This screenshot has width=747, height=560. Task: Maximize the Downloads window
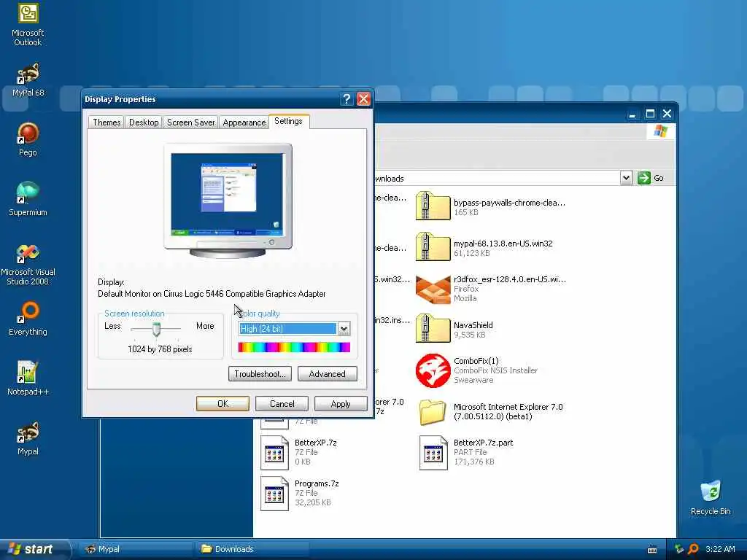point(650,114)
